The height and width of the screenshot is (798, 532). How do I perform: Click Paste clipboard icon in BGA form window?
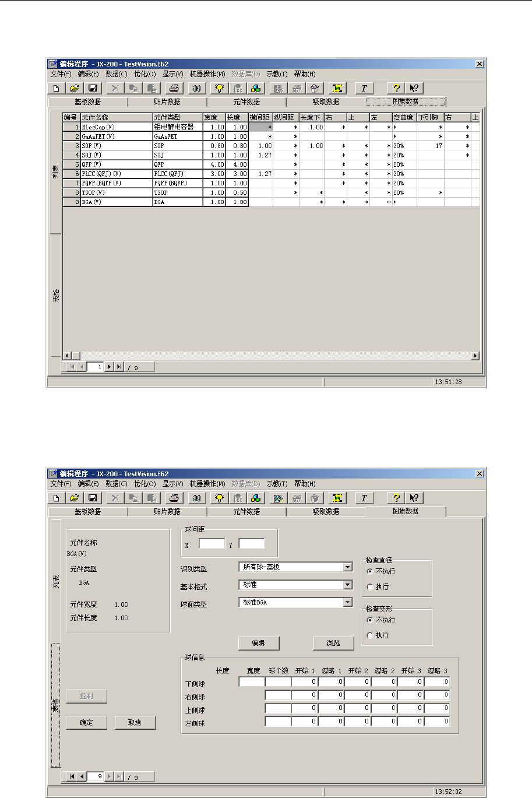152,498
